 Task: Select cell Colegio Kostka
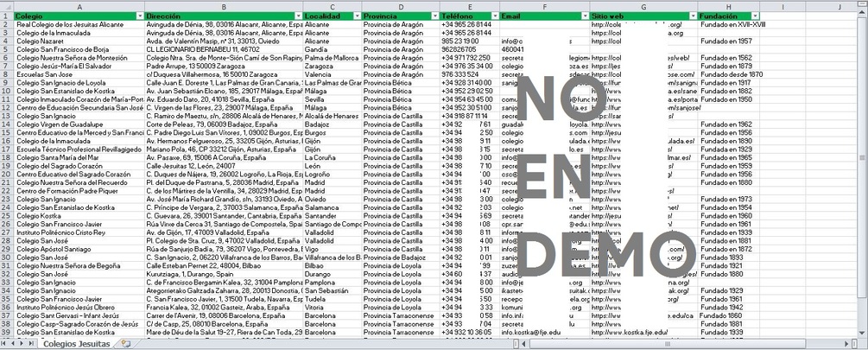pos(79,215)
